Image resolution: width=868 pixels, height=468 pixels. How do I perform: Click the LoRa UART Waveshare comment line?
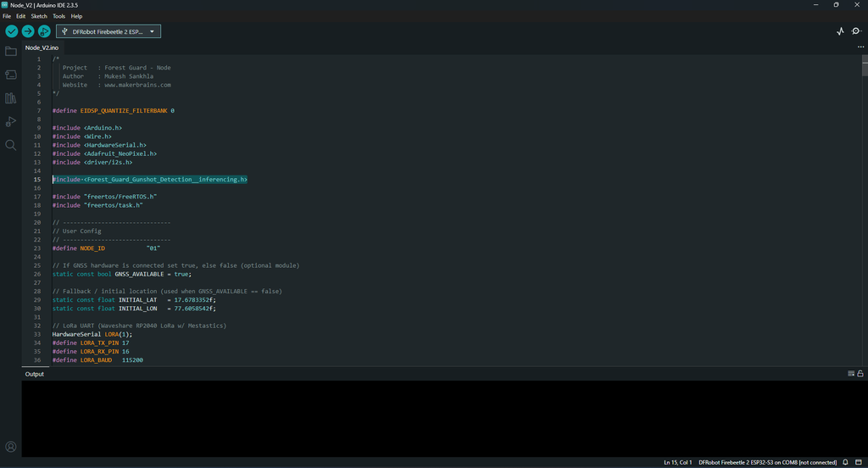coord(140,326)
